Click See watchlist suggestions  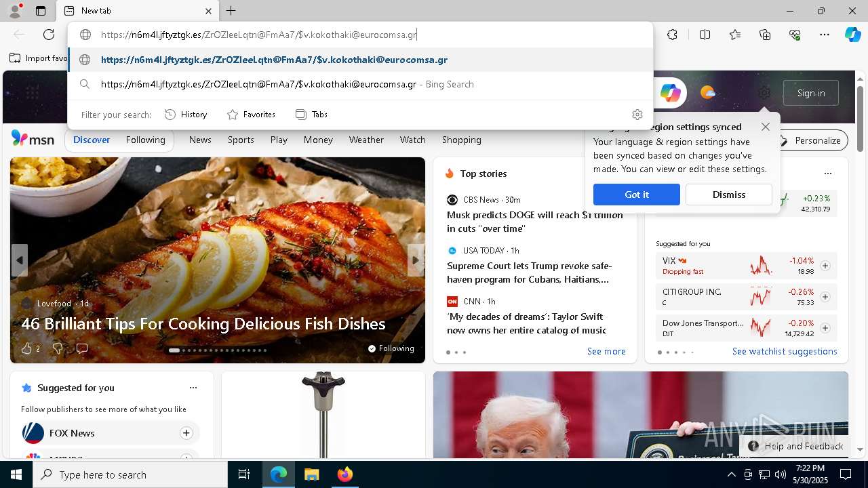coord(785,351)
